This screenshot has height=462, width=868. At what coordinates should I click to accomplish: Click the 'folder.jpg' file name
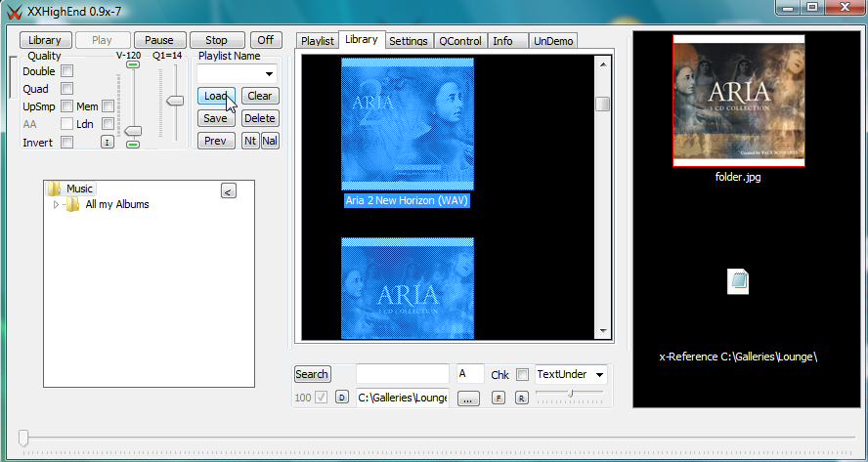coord(738,178)
